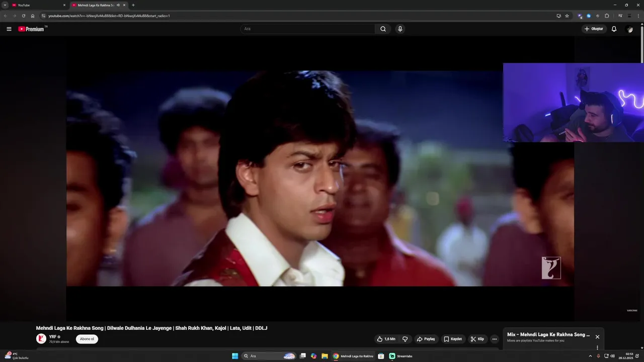The width and height of the screenshot is (644, 362).
Task: Close the Mehndi Laga Ke Rakhna tab
Action: tap(124, 5)
